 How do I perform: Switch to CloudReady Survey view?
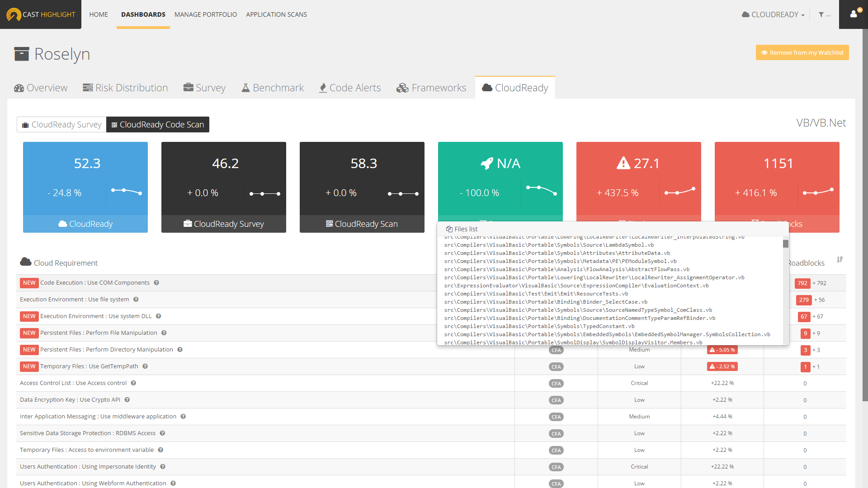click(x=62, y=125)
